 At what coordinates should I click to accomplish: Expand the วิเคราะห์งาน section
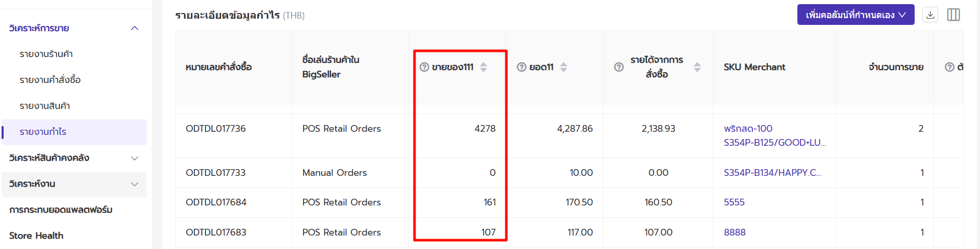134,184
